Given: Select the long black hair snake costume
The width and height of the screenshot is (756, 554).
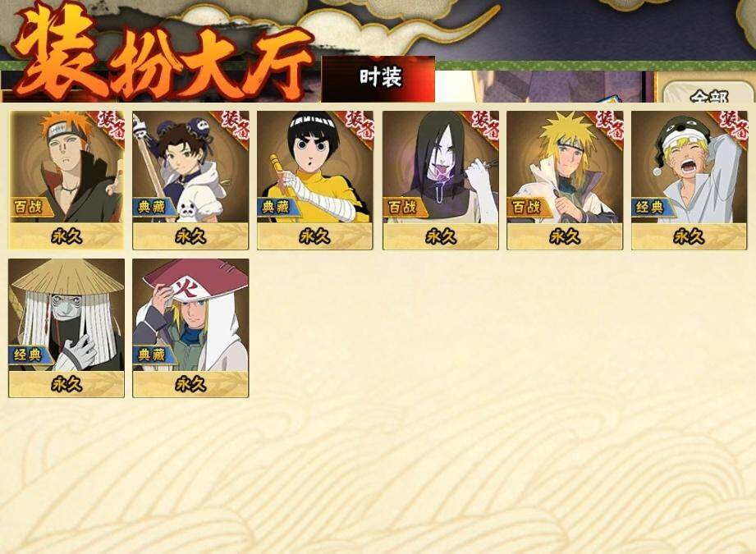Looking at the screenshot, I should tap(441, 180).
